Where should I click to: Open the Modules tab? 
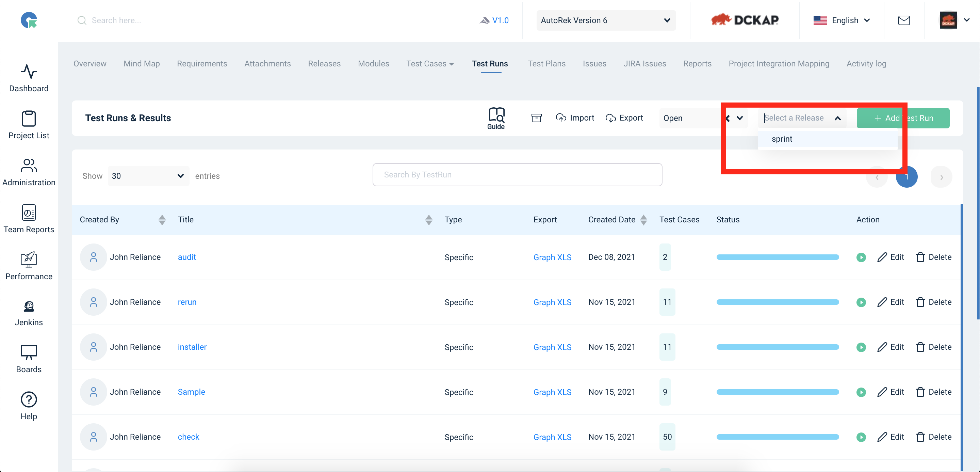point(373,64)
